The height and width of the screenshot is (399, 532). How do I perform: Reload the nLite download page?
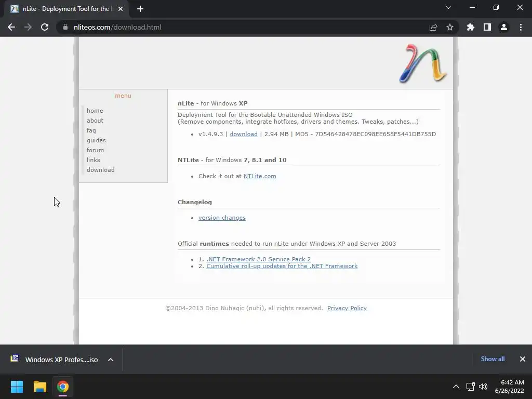pos(45,27)
